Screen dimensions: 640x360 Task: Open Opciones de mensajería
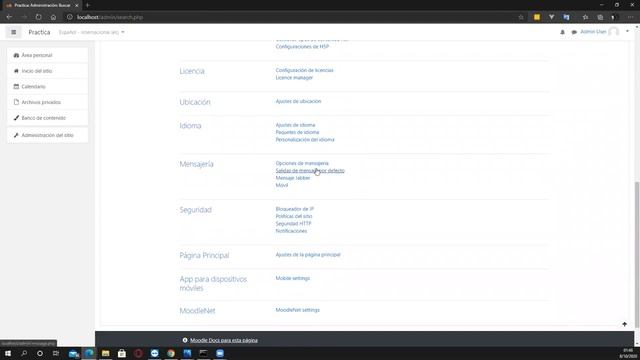click(302, 163)
